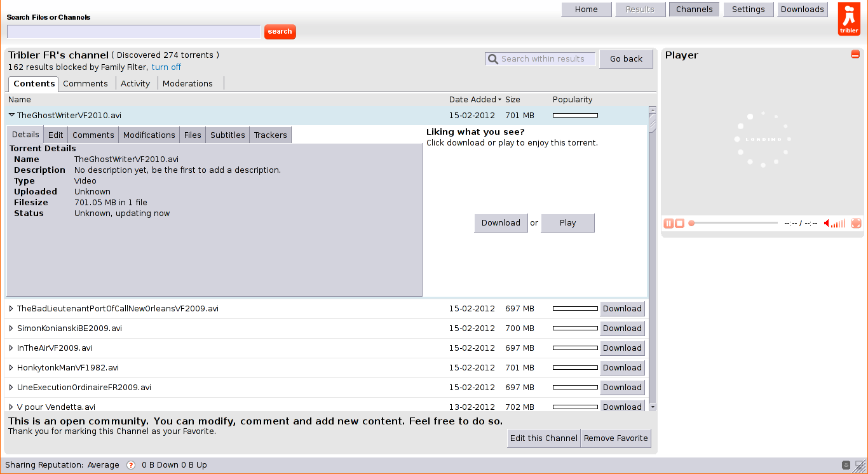
Task: Switch to the Comments channel tab
Action: [x=85, y=84]
